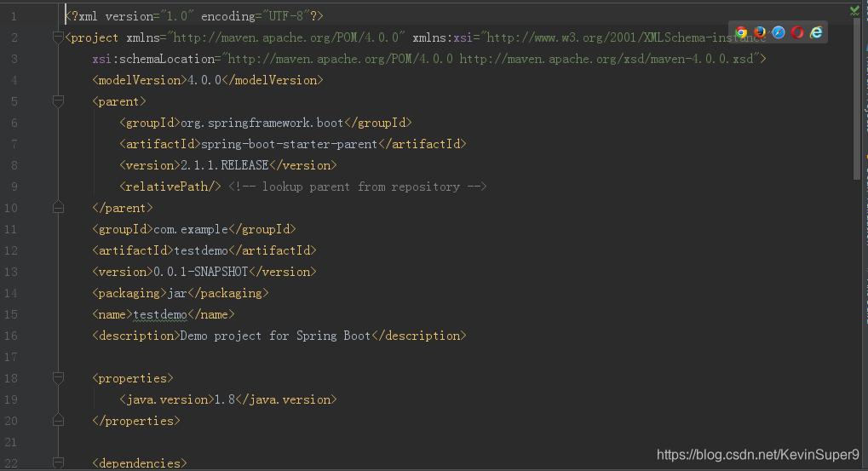The width and height of the screenshot is (868, 471).
Task: Click the 'relativePath' tag
Action: [x=170, y=187]
